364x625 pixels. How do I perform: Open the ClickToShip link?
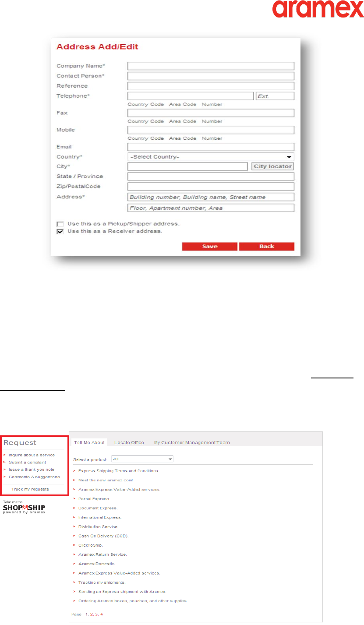pos(91,545)
